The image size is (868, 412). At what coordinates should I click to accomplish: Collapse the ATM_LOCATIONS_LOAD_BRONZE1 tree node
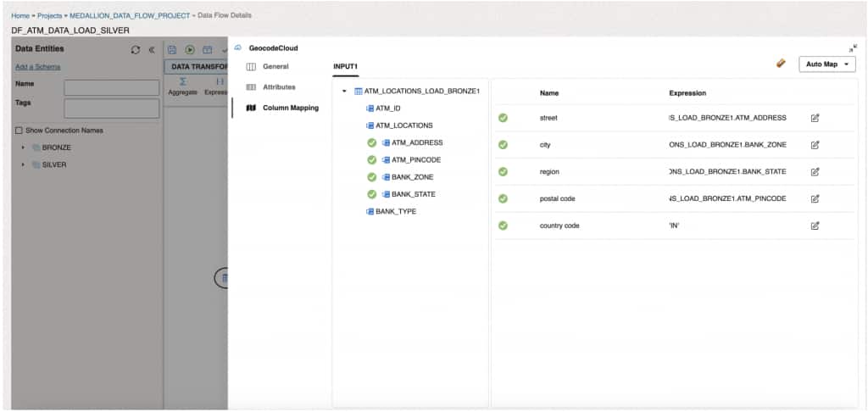point(344,91)
